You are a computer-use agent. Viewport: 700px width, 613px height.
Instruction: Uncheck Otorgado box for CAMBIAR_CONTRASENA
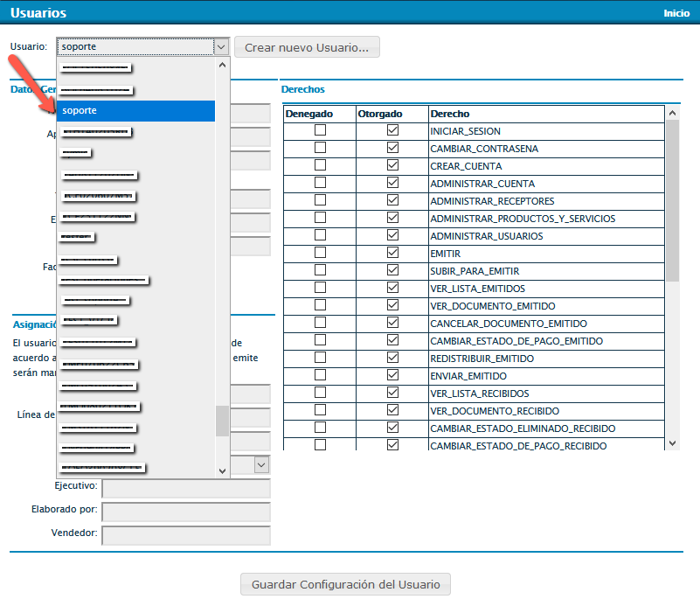pyautogui.click(x=392, y=148)
